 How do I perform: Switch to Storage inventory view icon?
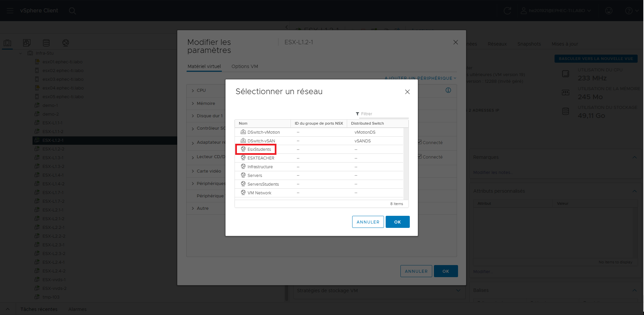[x=46, y=43]
